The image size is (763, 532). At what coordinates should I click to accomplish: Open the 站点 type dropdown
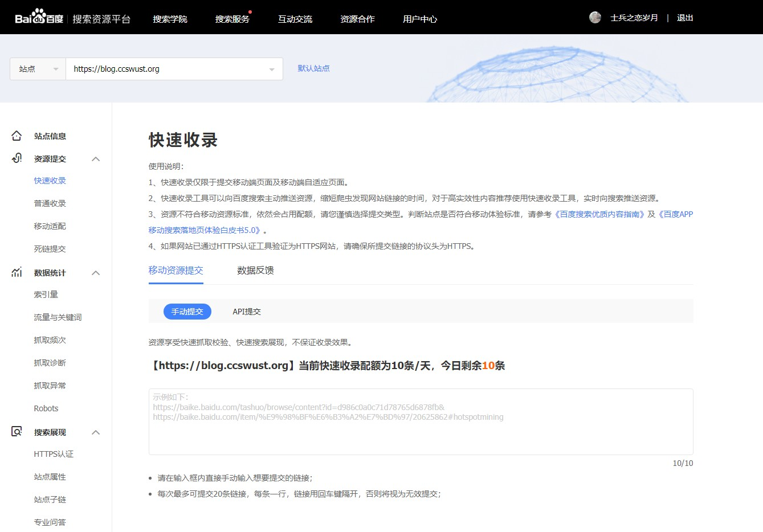pyautogui.click(x=38, y=69)
